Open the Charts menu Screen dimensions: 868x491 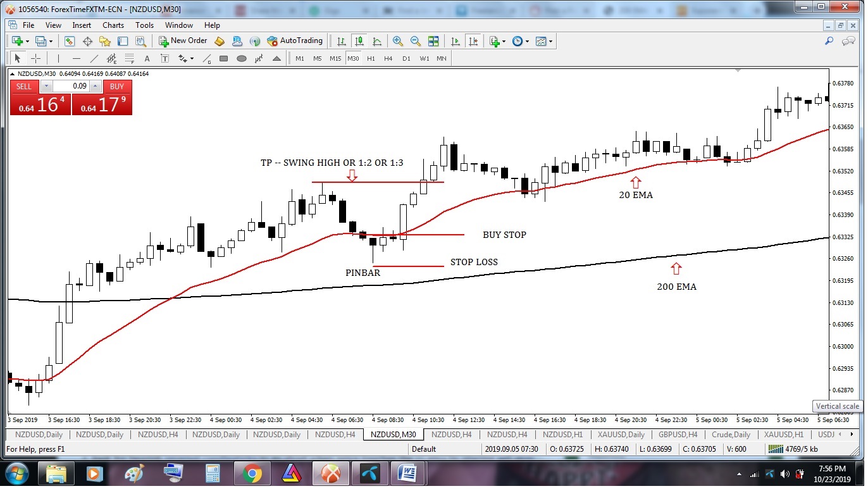pos(113,25)
